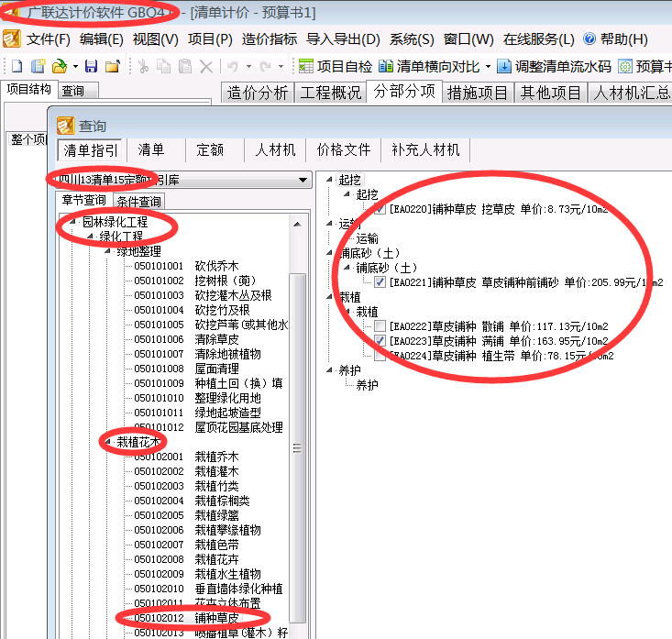Click 调整清单流水码 toolbar button
672x639 pixels.
click(554, 66)
